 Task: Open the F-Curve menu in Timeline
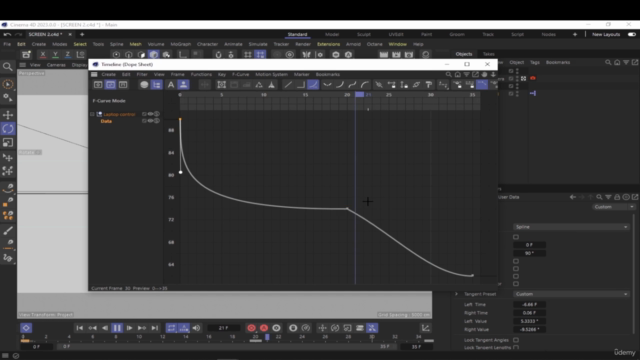click(240, 74)
